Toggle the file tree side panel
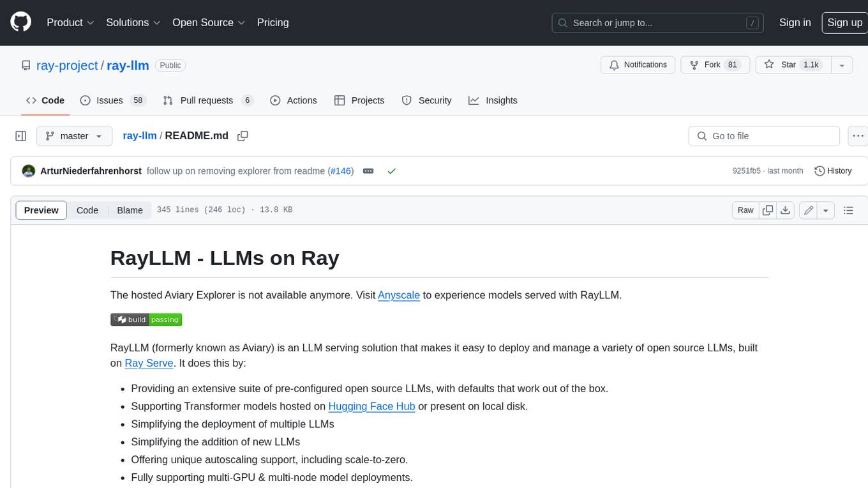Viewport: 868px width, 488px height. pos(21,136)
